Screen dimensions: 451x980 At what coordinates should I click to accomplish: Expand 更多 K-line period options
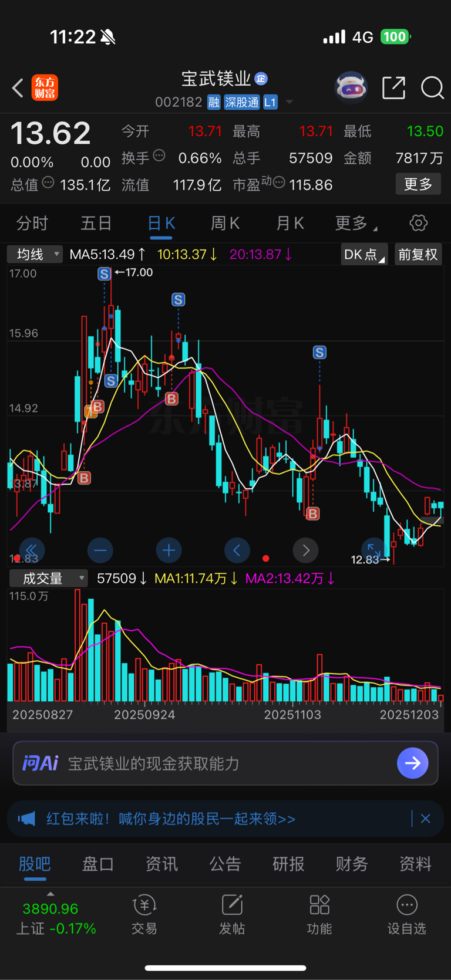tap(356, 223)
